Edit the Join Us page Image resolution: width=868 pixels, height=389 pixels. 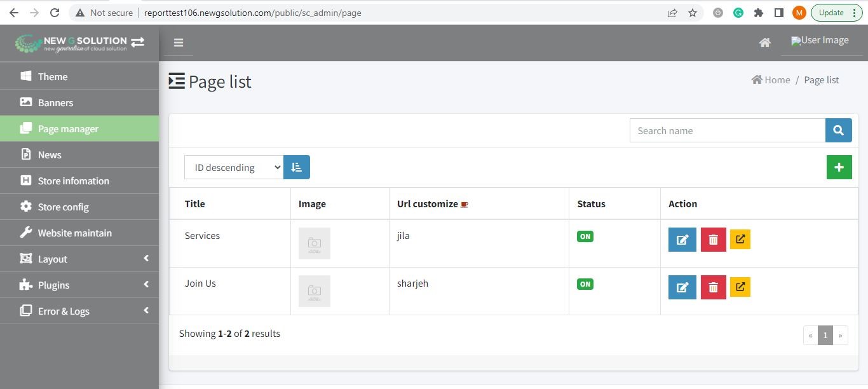(682, 287)
